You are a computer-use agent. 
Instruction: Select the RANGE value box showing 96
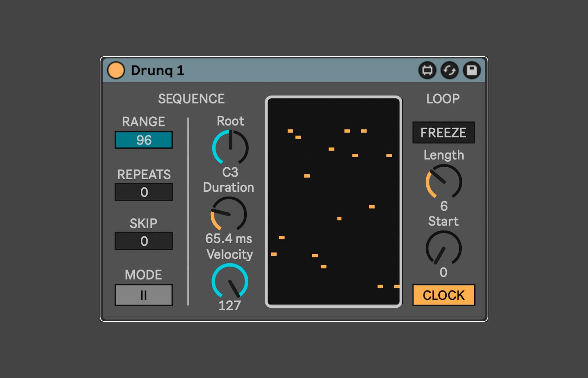(143, 140)
